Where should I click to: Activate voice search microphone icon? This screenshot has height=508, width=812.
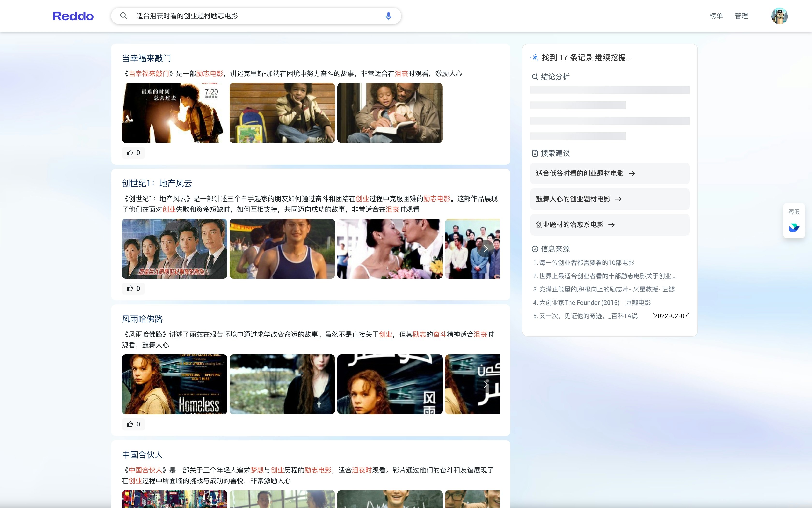click(x=388, y=16)
